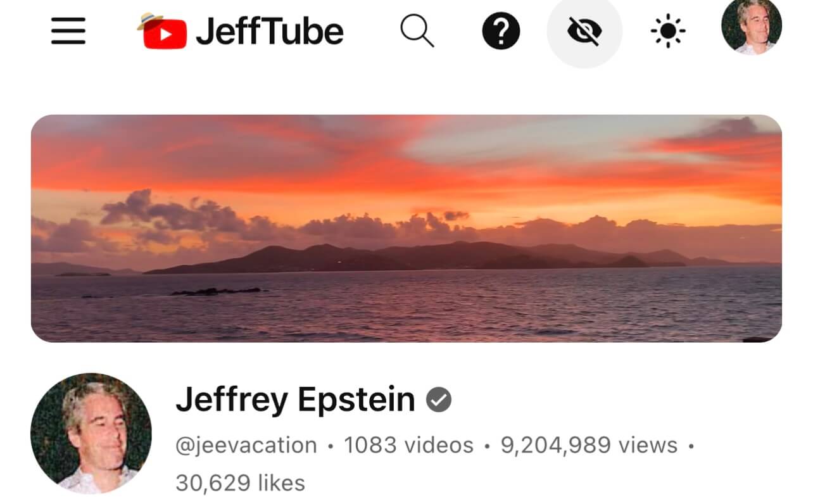Image resolution: width=813 pixels, height=504 pixels.
Task: Open search with the magnifying glass icon
Action: pos(417,30)
